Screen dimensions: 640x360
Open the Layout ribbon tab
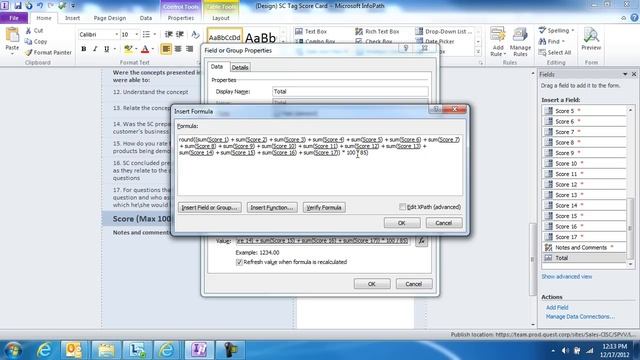221,18
